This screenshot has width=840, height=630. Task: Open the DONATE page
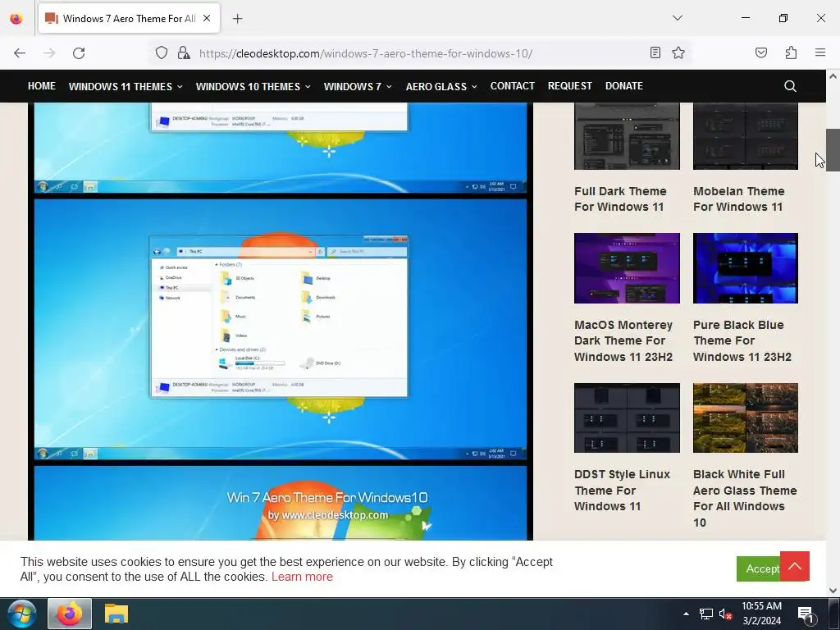(623, 85)
